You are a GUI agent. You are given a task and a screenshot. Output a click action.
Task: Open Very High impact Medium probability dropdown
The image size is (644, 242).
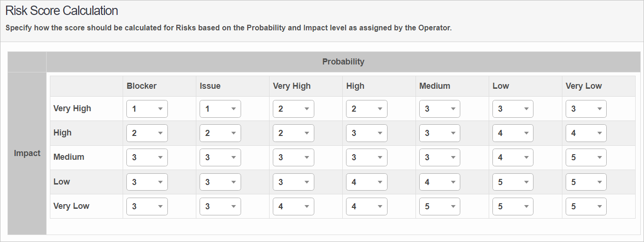[x=440, y=109]
